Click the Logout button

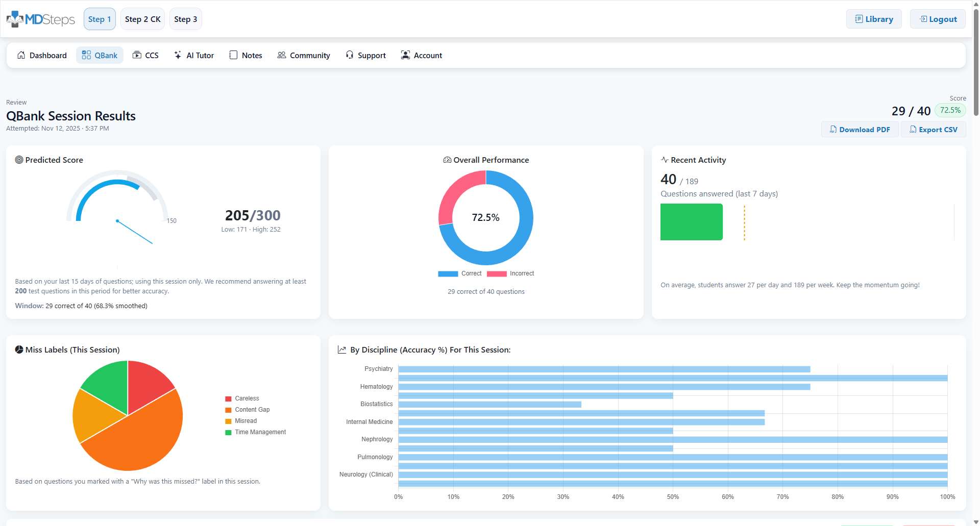(x=937, y=19)
